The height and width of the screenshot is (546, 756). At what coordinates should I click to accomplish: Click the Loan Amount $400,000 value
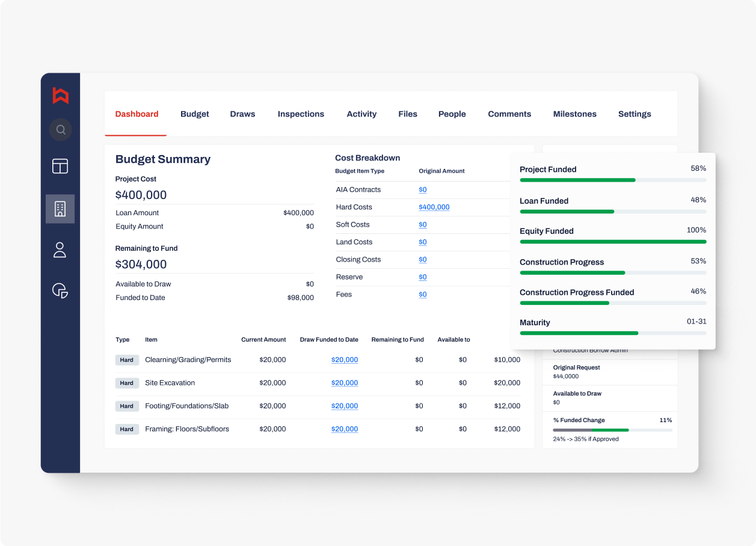click(299, 213)
